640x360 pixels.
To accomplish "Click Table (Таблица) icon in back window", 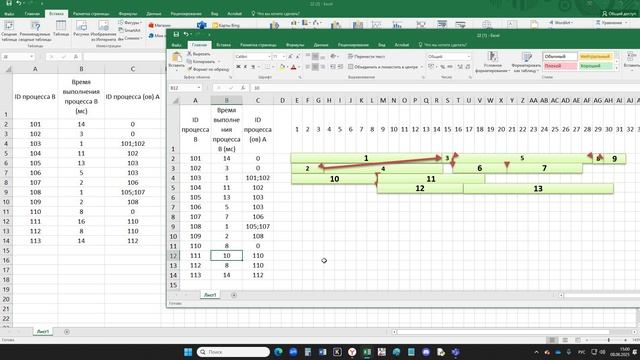I will 61,29.
